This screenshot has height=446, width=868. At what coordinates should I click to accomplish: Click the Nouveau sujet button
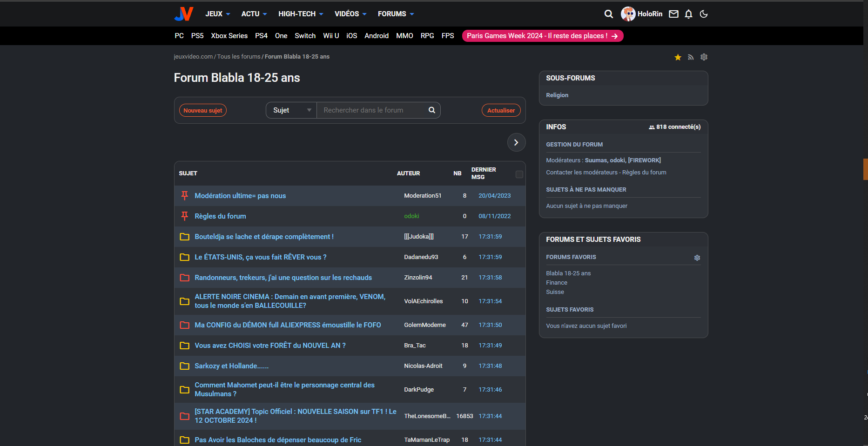coord(202,110)
